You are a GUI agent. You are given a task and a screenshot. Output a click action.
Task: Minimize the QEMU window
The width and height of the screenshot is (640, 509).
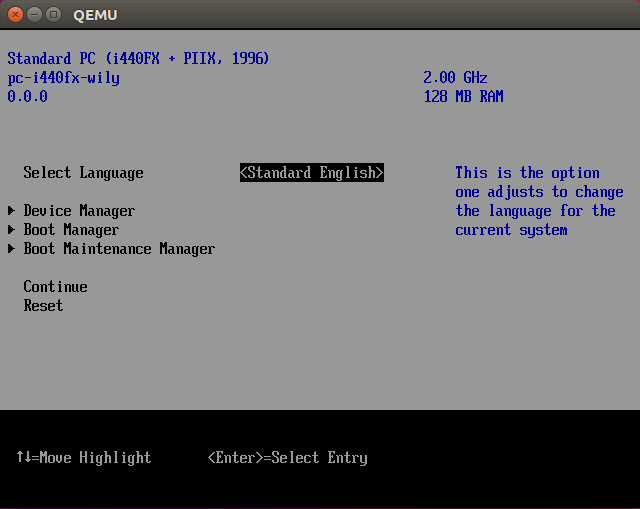click(x=35, y=15)
